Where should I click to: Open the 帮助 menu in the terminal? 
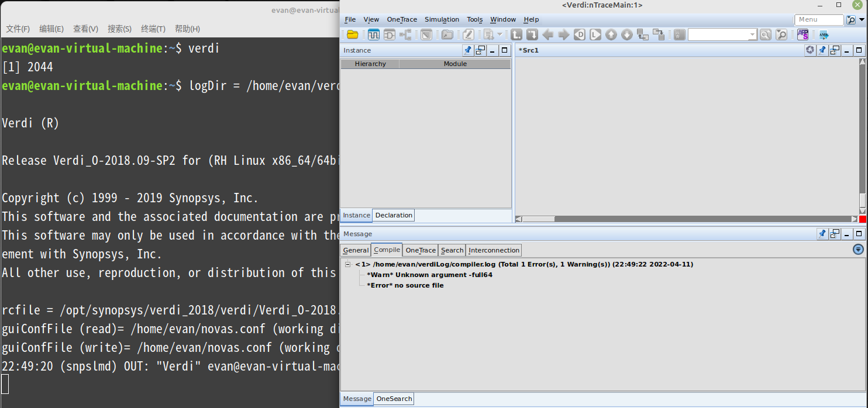(187, 28)
